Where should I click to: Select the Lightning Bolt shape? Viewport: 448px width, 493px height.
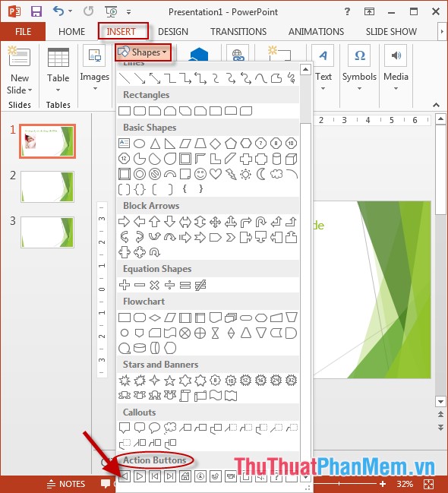[230, 174]
